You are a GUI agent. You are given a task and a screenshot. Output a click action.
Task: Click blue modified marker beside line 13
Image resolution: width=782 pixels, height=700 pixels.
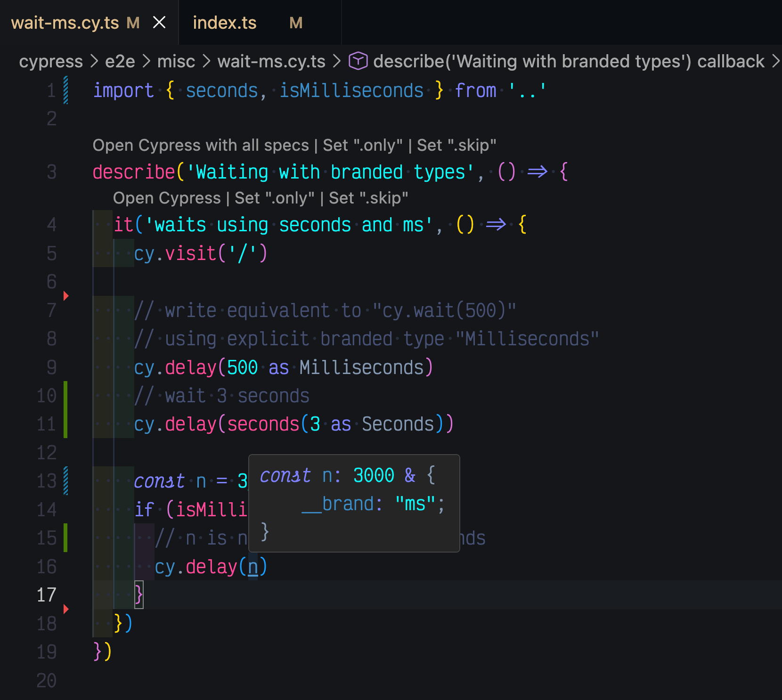(65, 481)
